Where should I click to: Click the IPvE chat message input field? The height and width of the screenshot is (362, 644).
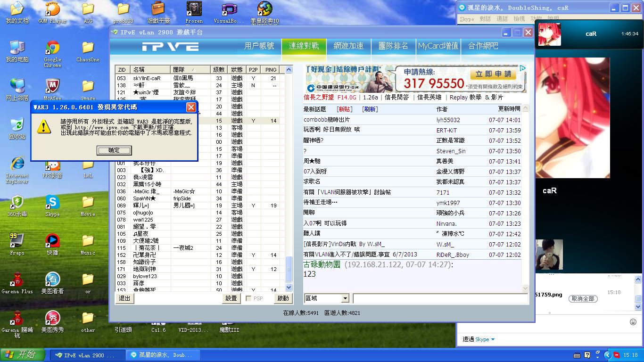[x=440, y=298]
